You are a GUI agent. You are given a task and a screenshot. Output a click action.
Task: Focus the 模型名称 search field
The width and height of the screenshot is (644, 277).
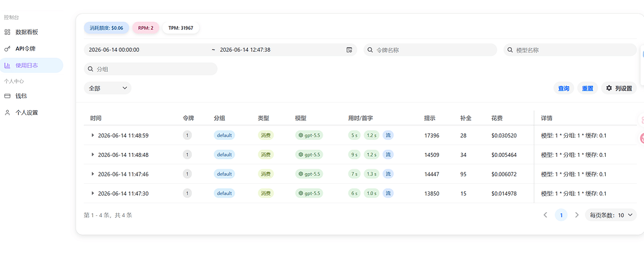pos(570,50)
